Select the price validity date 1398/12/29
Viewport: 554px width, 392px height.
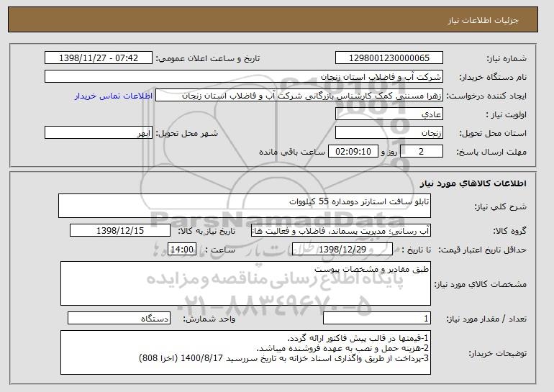pos(342,250)
